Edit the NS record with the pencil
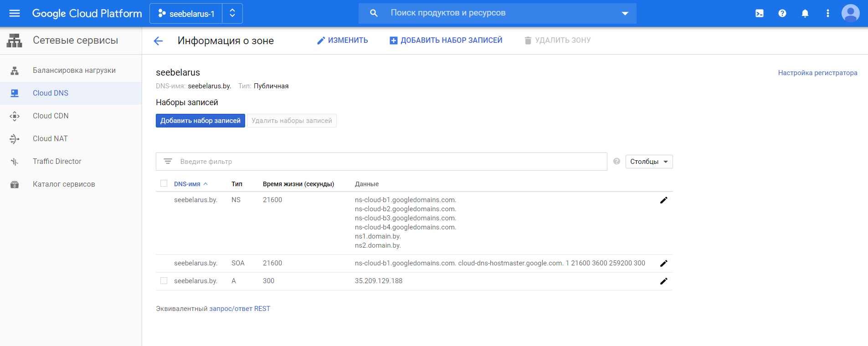Viewport: 868px width, 346px height. [x=664, y=200]
